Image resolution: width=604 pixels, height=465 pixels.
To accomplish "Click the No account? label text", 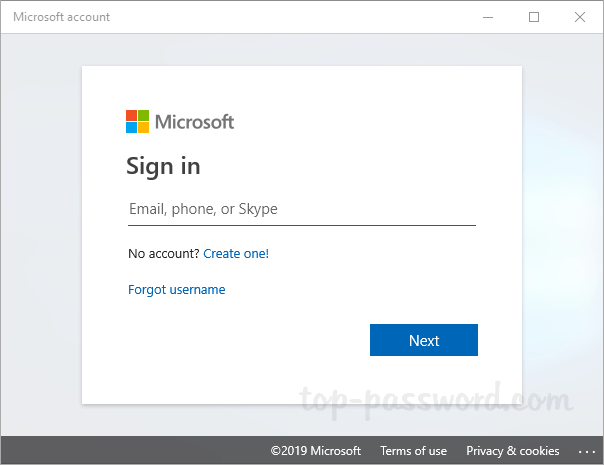I will pyautogui.click(x=164, y=254).
